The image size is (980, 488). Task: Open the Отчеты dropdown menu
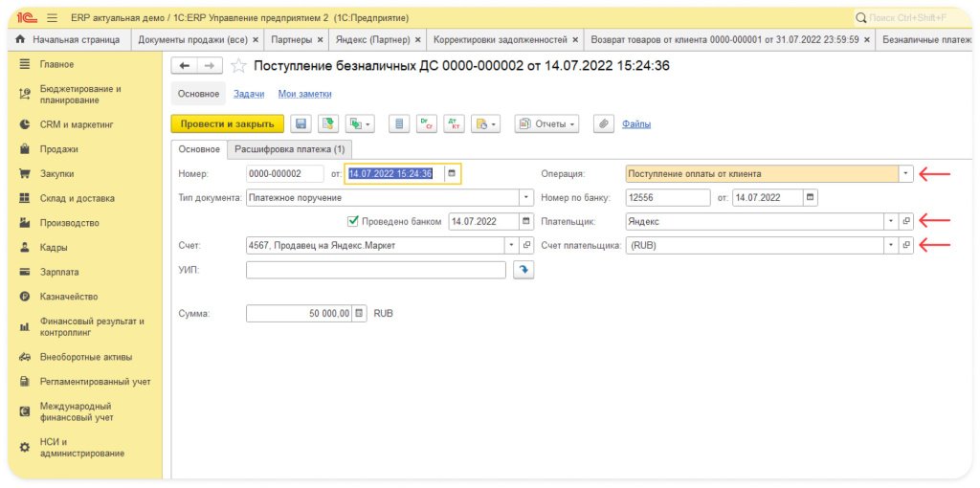point(547,124)
